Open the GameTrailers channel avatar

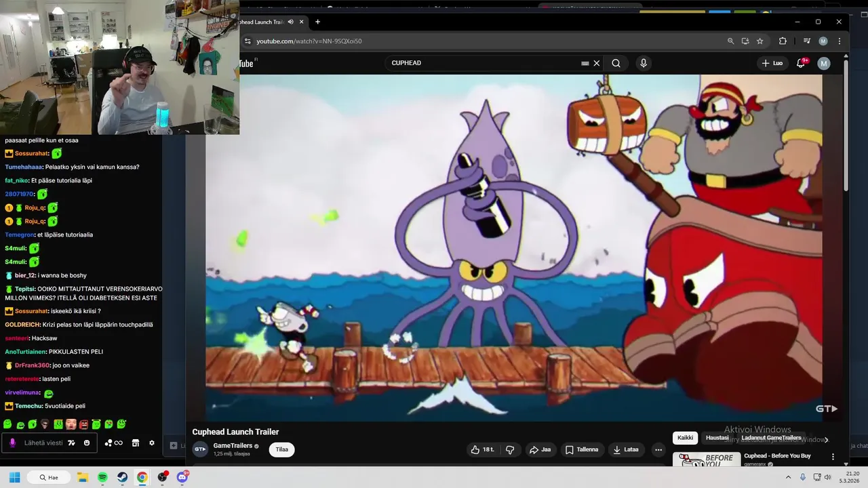(200, 449)
